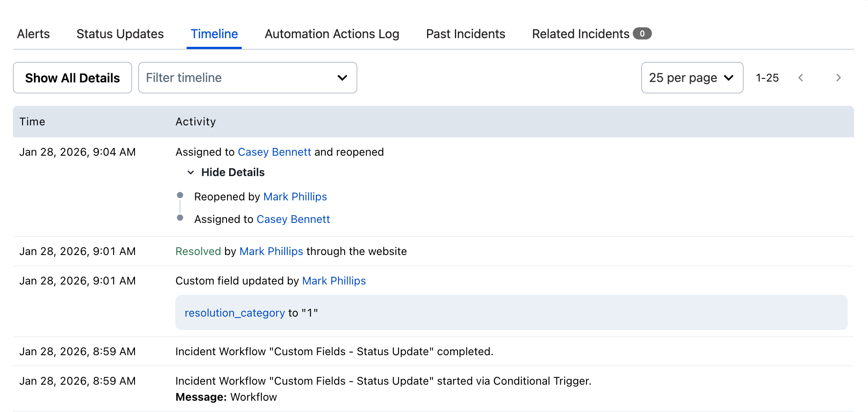This screenshot has width=868, height=412.
Task: Click Mark Phillips who reopened the incident
Action: click(x=295, y=196)
